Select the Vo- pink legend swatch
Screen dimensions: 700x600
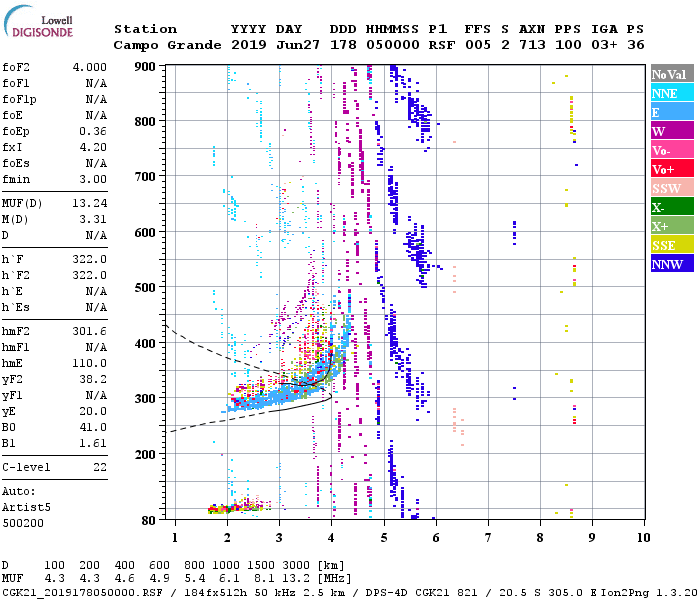pos(672,150)
